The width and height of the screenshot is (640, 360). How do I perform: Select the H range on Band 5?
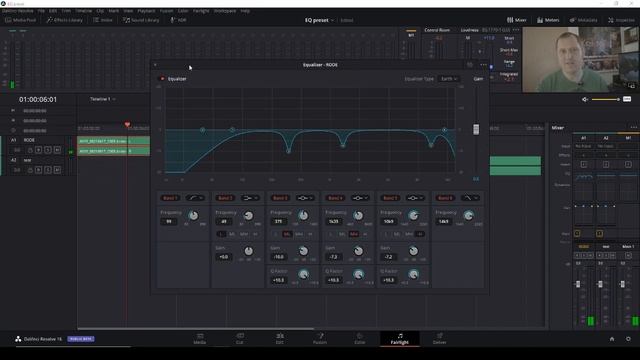(x=420, y=234)
